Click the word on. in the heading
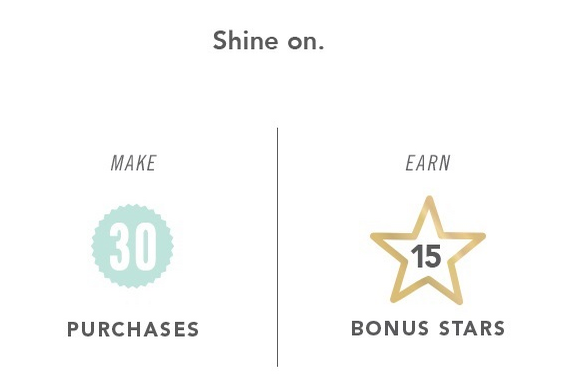 [x=306, y=43]
